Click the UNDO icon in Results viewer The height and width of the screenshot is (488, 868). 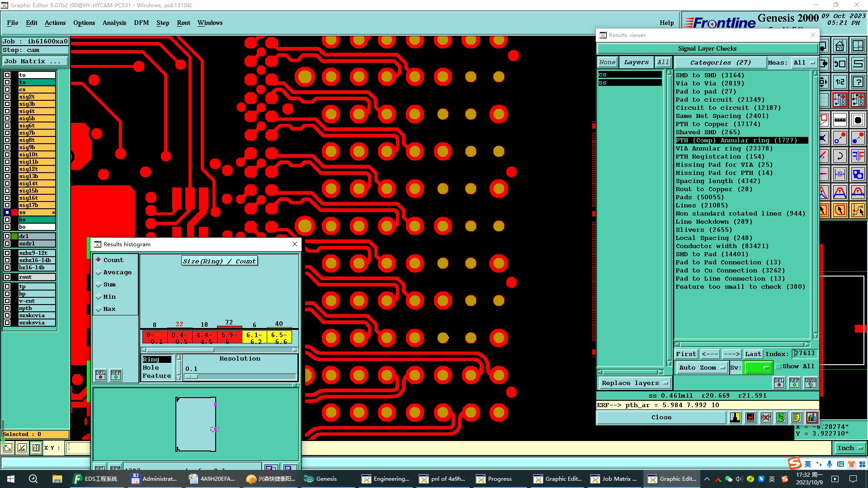[x=811, y=383]
